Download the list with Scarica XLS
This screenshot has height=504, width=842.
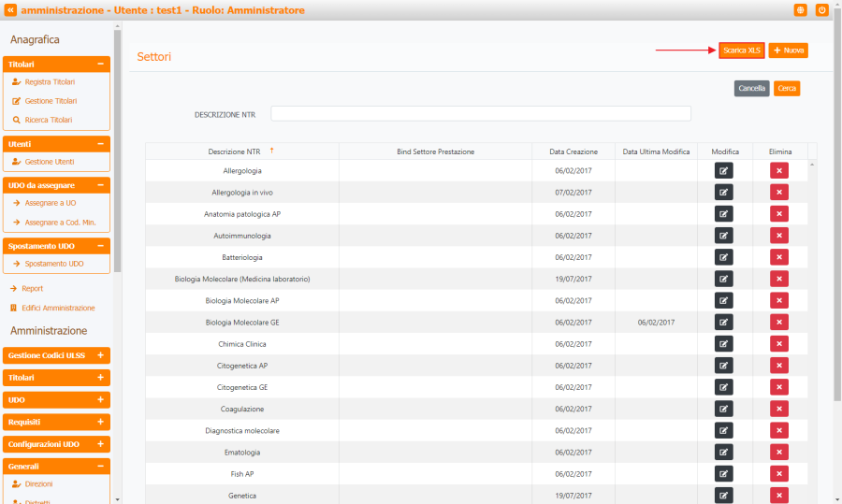(742, 50)
